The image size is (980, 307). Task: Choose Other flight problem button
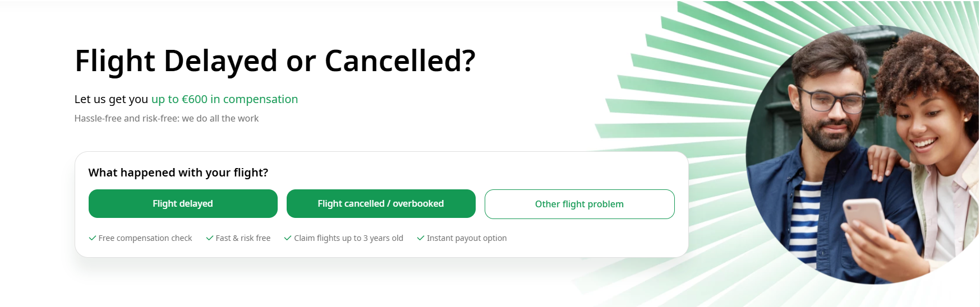click(579, 204)
